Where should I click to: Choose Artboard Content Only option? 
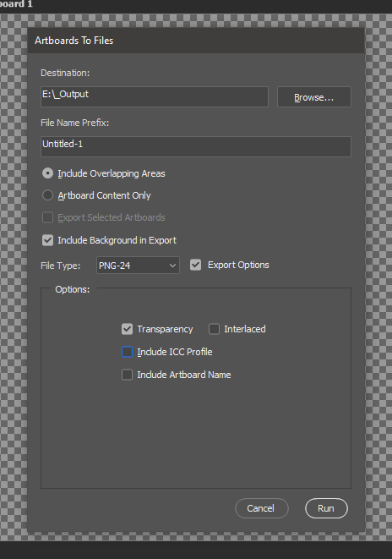click(x=47, y=195)
